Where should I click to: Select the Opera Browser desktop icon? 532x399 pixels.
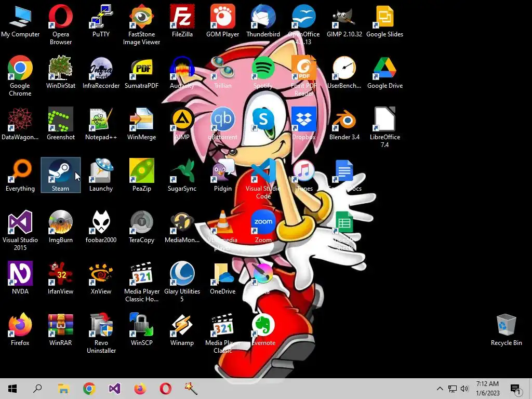coord(60,17)
